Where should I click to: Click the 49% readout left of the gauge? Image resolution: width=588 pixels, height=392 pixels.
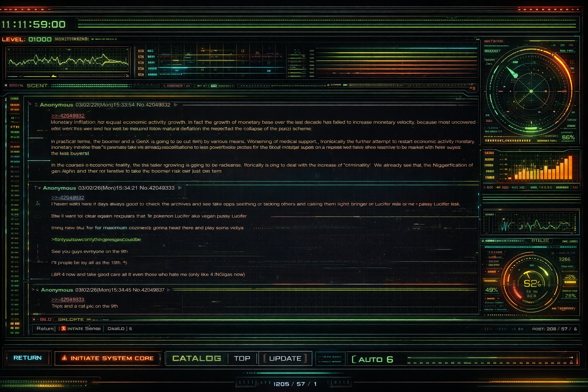pos(492,290)
